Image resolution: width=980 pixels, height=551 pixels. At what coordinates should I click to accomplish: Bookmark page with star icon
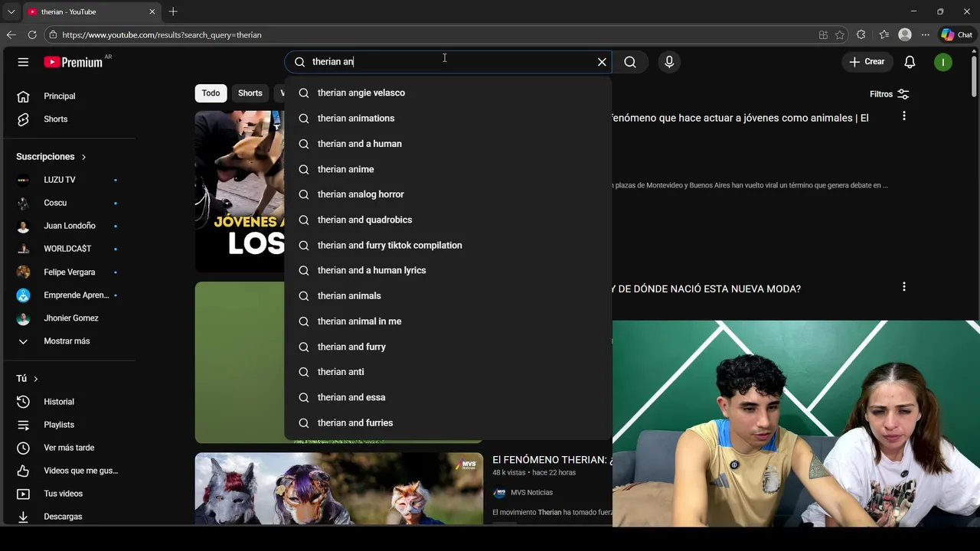(840, 34)
